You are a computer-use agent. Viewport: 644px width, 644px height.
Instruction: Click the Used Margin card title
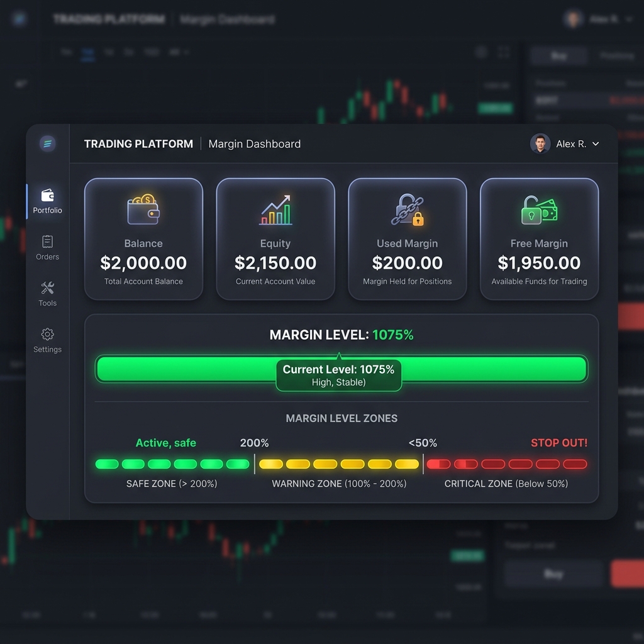pyautogui.click(x=408, y=243)
